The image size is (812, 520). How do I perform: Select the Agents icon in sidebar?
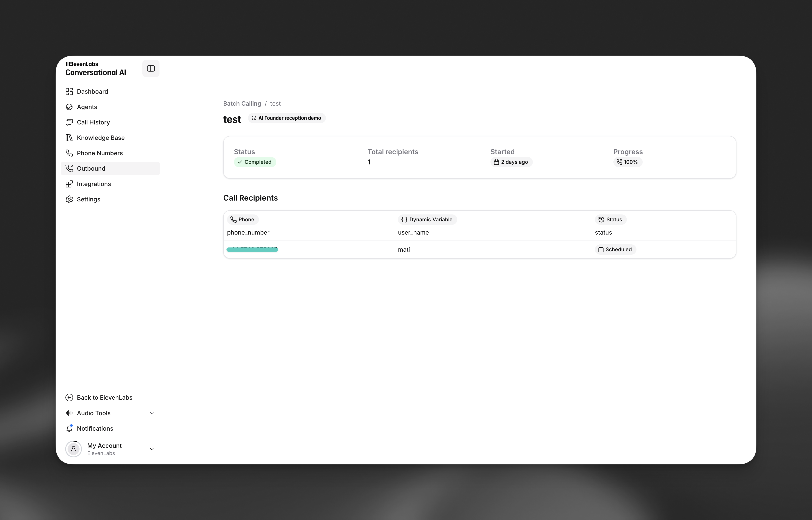point(69,107)
